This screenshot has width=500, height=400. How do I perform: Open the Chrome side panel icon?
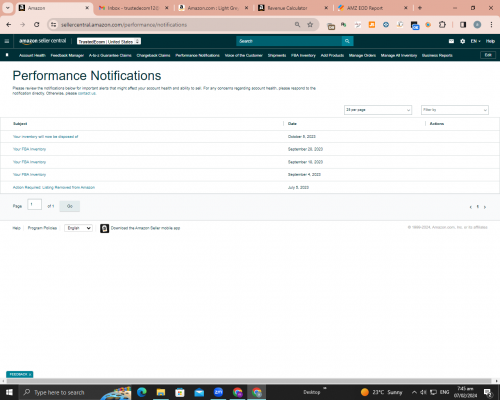[463, 25]
